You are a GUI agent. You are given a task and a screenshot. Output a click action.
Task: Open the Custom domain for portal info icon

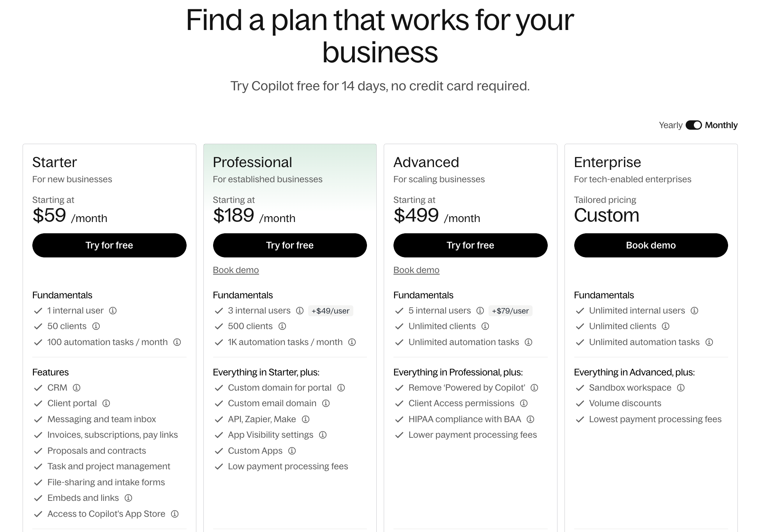pos(341,388)
